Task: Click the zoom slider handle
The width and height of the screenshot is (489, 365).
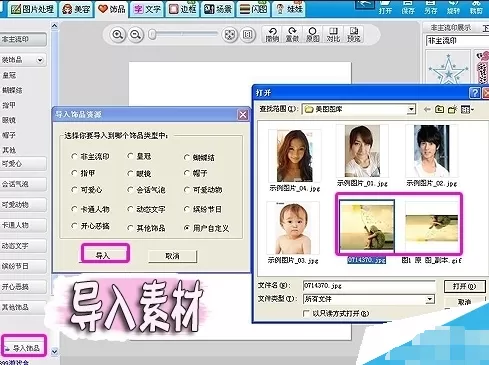Action: pyautogui.click(x=152, y=34)
